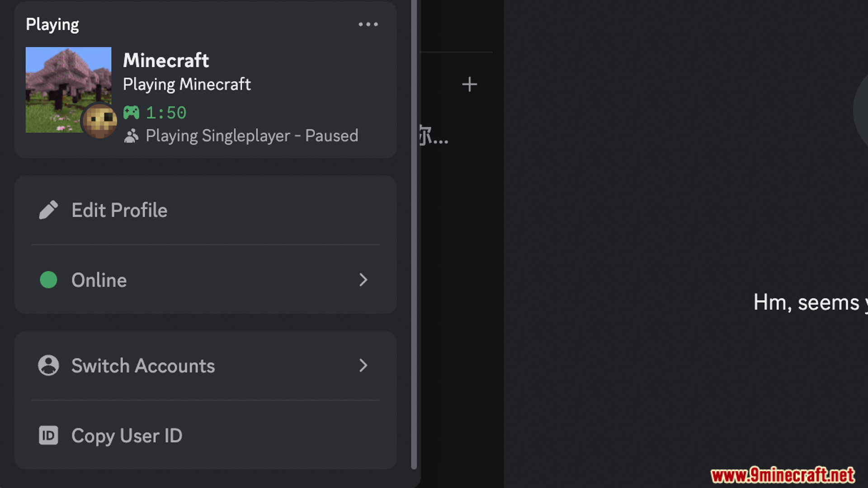This screenshot has width=868, height=488.
Task: Select the Edit Profile menu entry
Action: (119, 211)
